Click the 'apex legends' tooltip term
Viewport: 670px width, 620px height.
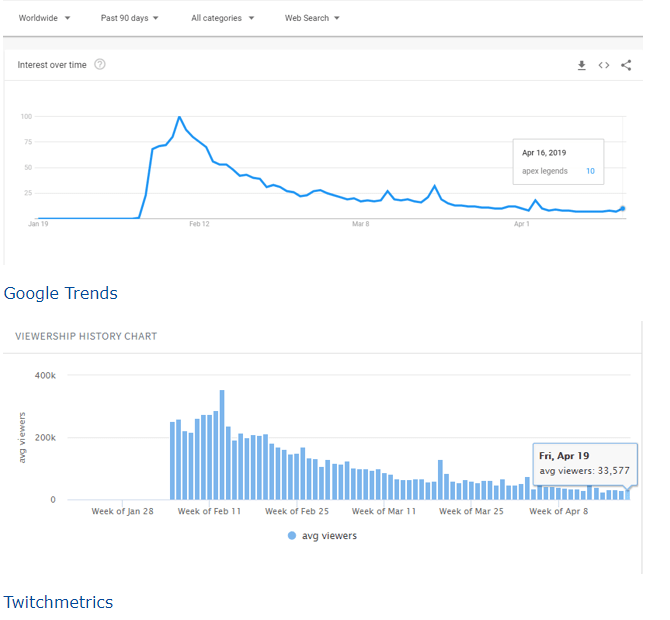tap(545, 171)
